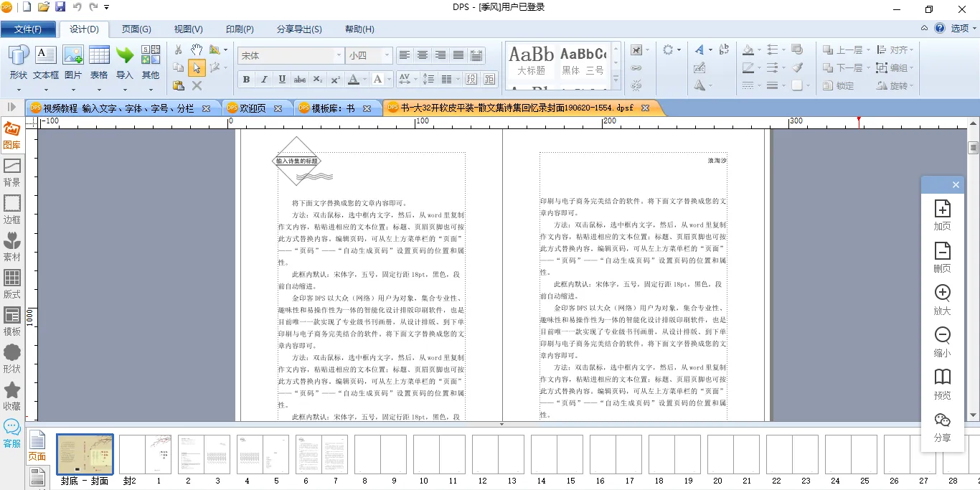Image resolution: width=980 pixels, height=490 pixels.
Task: Align text right
Action: [x=440, y=55]
